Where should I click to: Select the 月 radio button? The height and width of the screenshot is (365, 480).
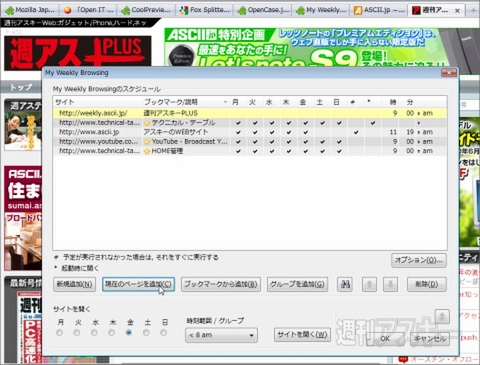point(60,333)
